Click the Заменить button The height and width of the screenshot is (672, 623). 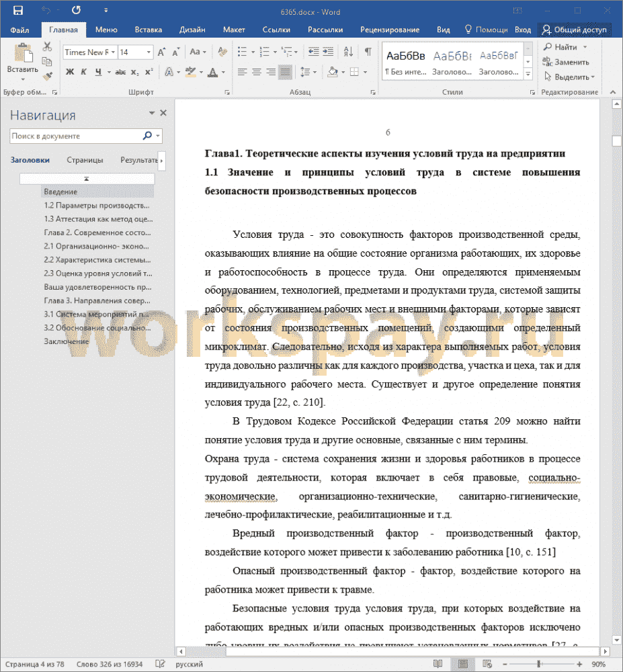pos(566,62)
